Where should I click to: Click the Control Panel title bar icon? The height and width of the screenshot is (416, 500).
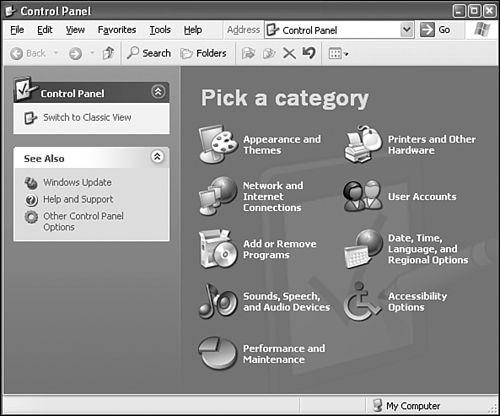pos(11,11)
